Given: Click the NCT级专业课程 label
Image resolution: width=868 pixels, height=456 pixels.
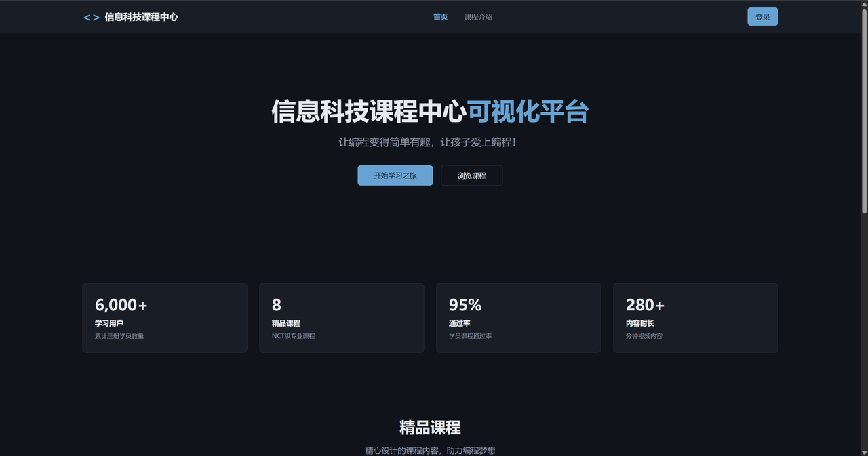Looking at the screenshot, I should [293, 335].
